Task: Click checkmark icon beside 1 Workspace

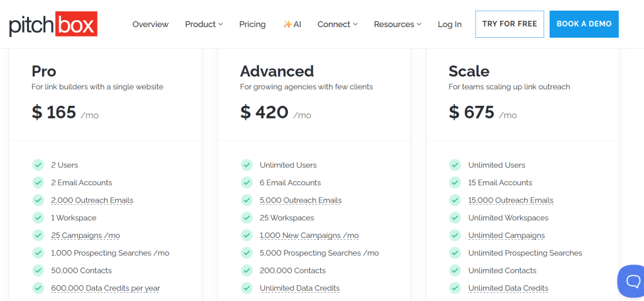Action: (x=38, y=217)
